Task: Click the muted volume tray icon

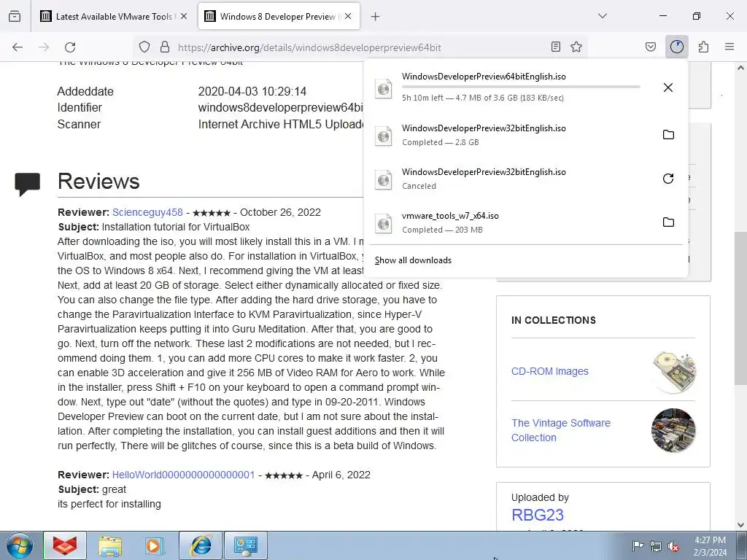Action: (x=673, y=546)
